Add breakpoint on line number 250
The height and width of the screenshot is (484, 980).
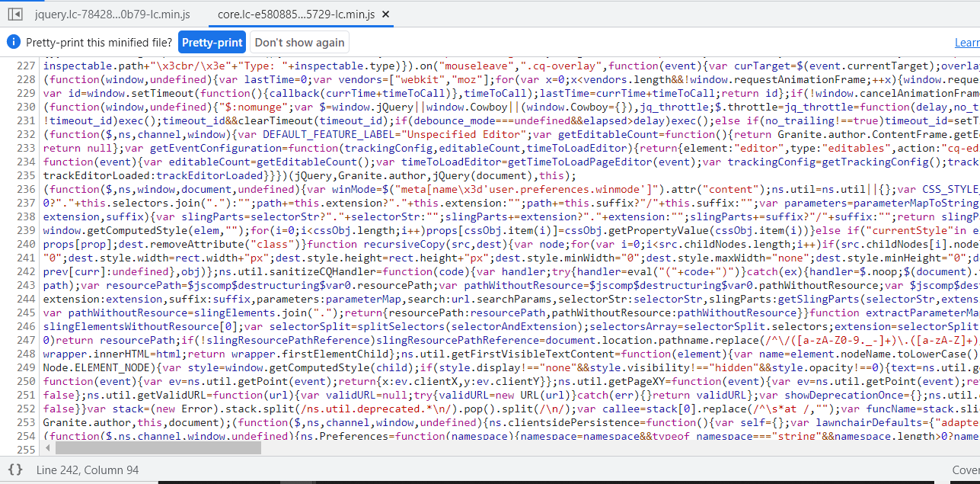tap(26, 382)
